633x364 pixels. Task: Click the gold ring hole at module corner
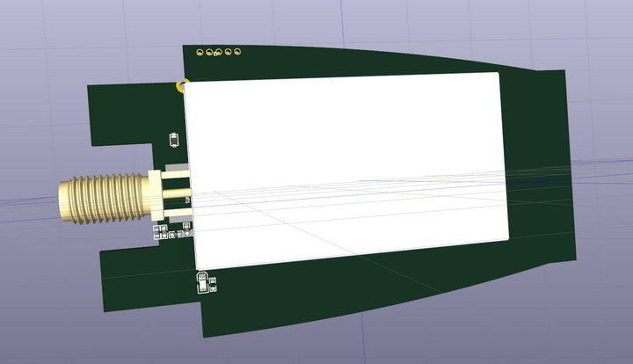pyautogui.click(x=183, y=85)
